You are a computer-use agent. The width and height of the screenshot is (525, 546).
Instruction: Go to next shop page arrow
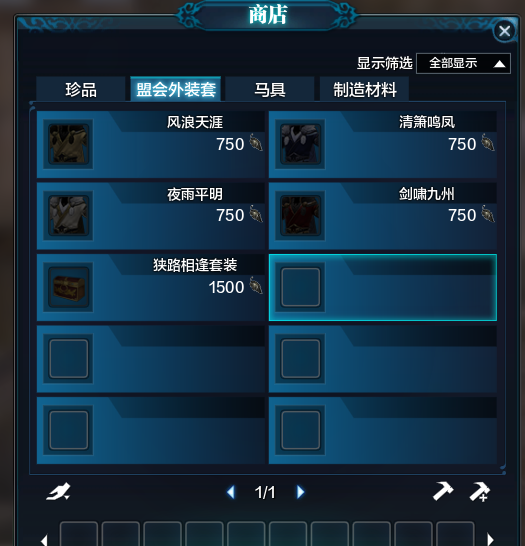coord(300,492)
